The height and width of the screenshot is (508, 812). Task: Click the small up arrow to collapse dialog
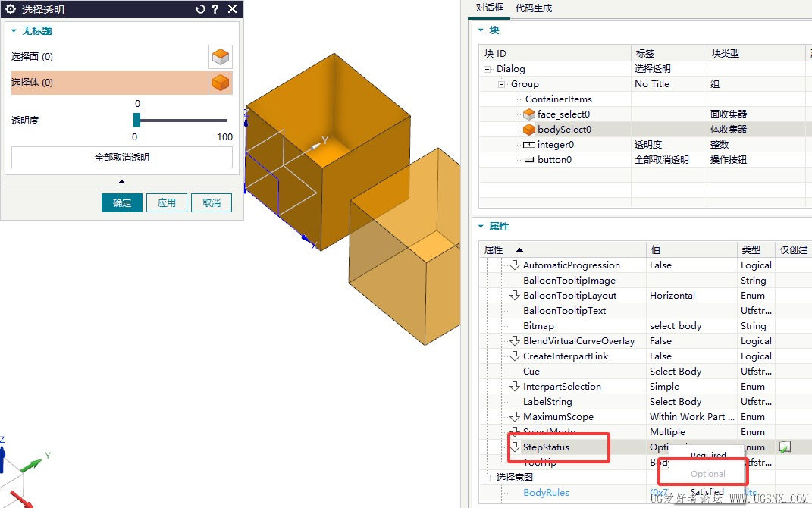pos(122,181)
